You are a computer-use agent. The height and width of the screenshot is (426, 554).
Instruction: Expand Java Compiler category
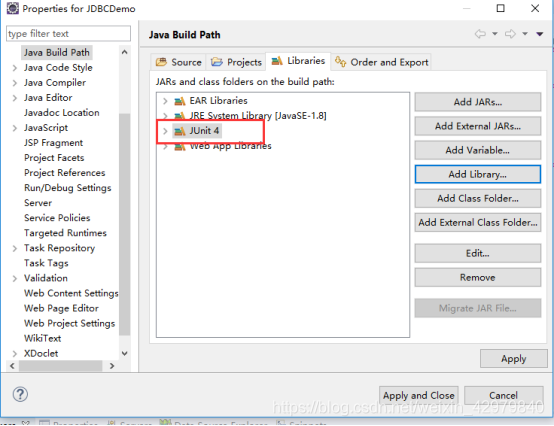[14, 83]
